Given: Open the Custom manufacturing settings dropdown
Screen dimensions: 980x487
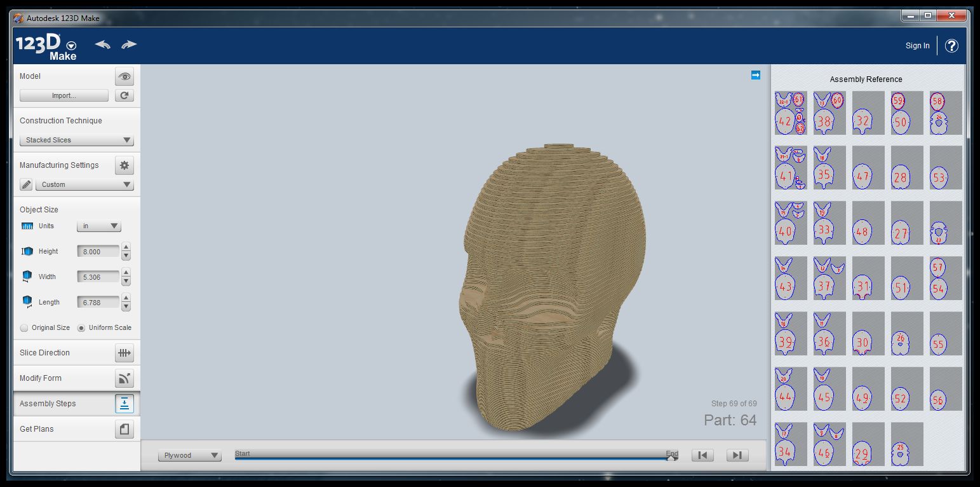Looking at the screenshot, I should click(x=84, y=184).
